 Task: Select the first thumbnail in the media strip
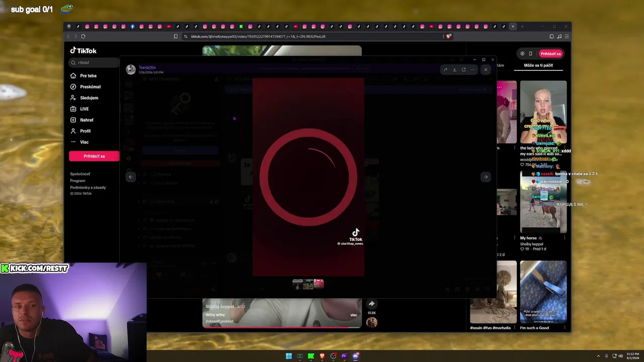pyautogui.click(x=297, y=284)
